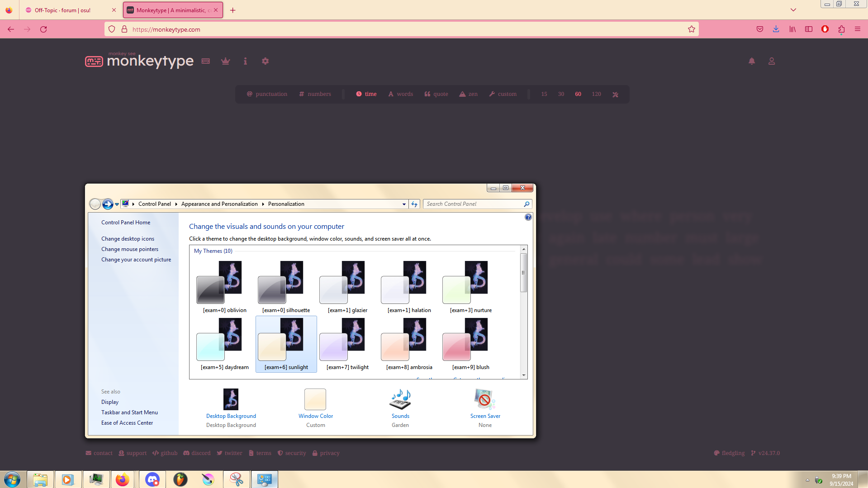The height and width of the screenshot is (488, 868).
Task: Open Change desktop icons link
Action: [128, 239]
